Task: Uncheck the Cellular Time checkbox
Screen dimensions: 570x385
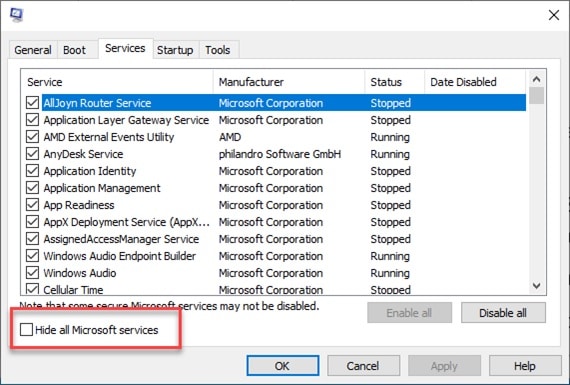Action: pyautogui.click(x=32, y=289)
